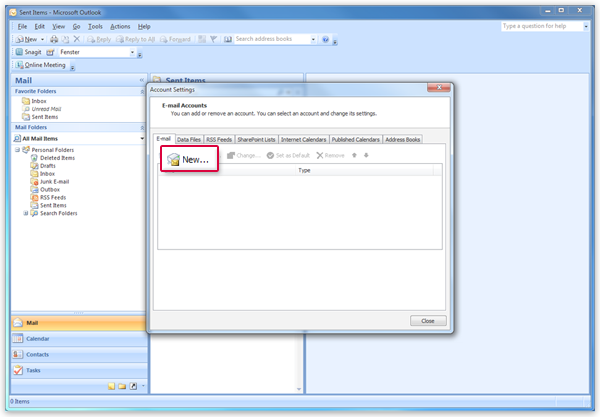Viewport: 600px width, 417px height.
Task: Click the Close button in Account Settings
Action: tap(428, 321)
